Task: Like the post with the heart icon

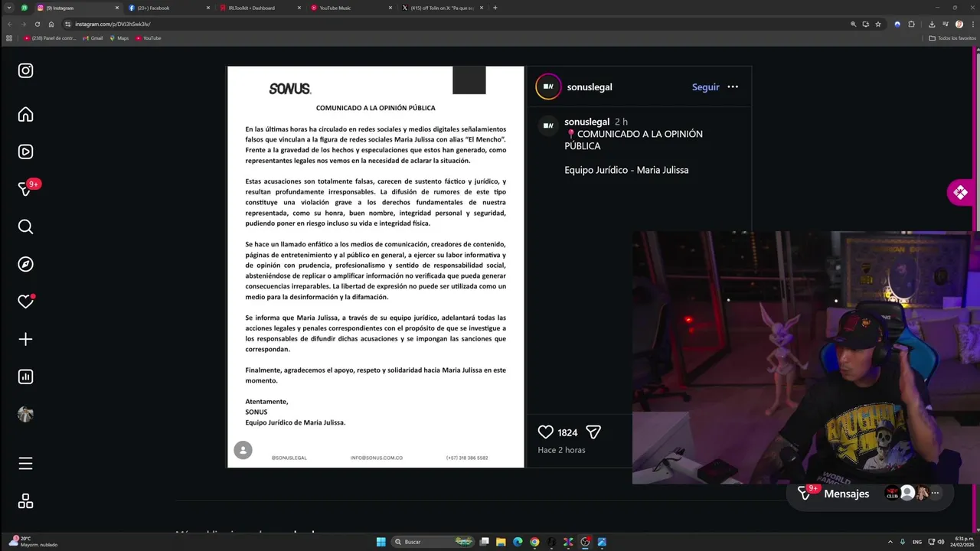Action: pos(545,432)
